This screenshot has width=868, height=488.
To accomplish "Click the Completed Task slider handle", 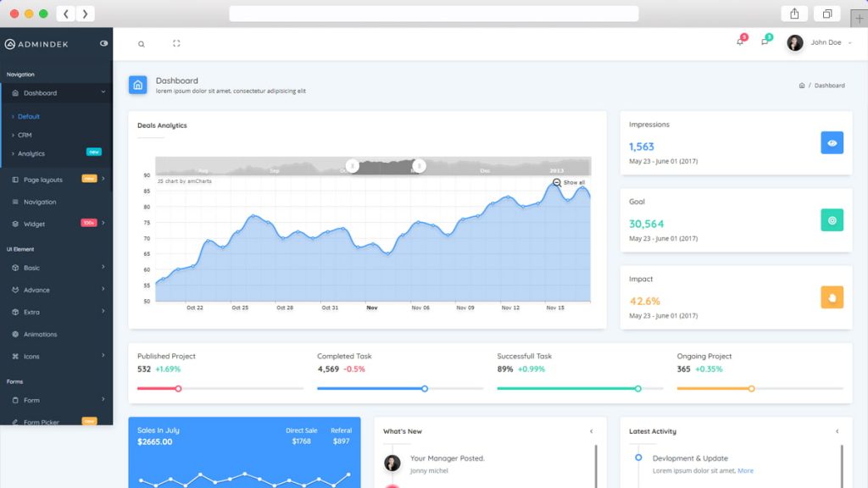I will pyautogui.click(x=425, y=388).
